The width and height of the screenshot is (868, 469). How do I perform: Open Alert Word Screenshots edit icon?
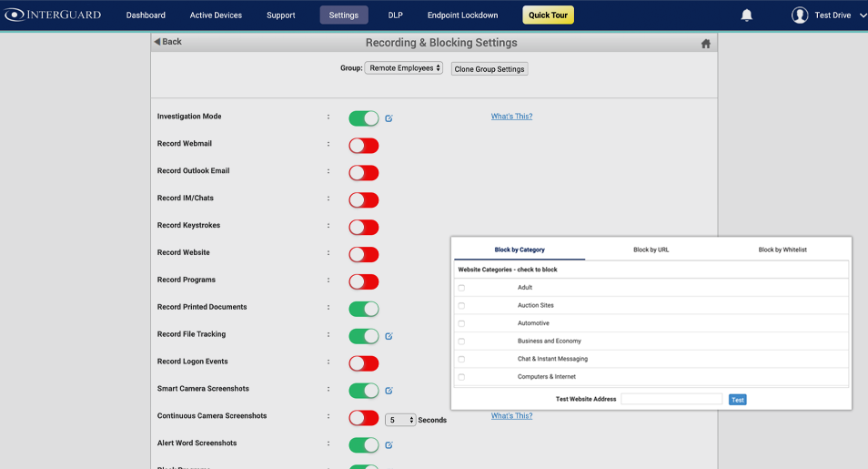click(x=389, y=445)
